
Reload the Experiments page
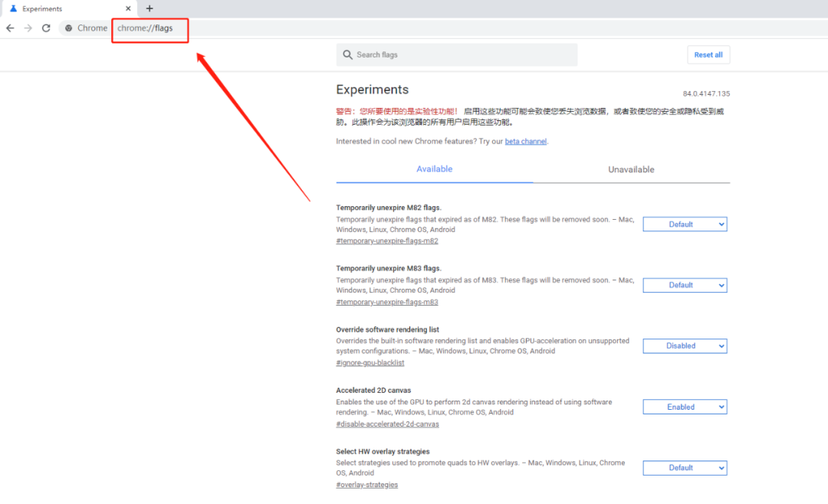(46, 28)
